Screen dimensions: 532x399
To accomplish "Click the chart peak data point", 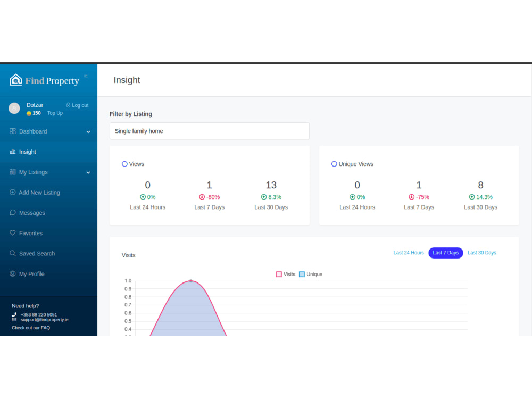I will pos(191,281).
